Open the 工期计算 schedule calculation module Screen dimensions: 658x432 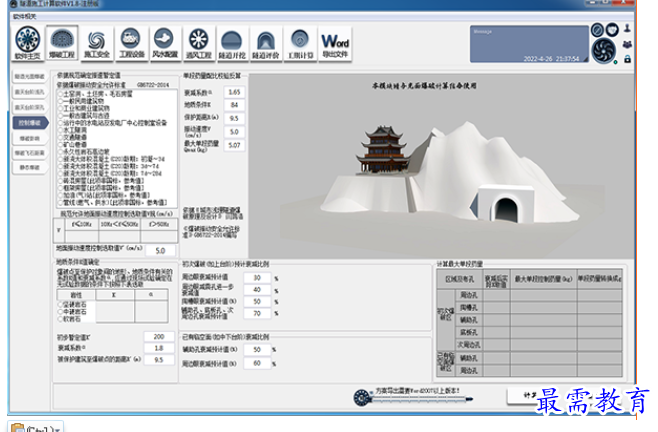pos(300,43)
